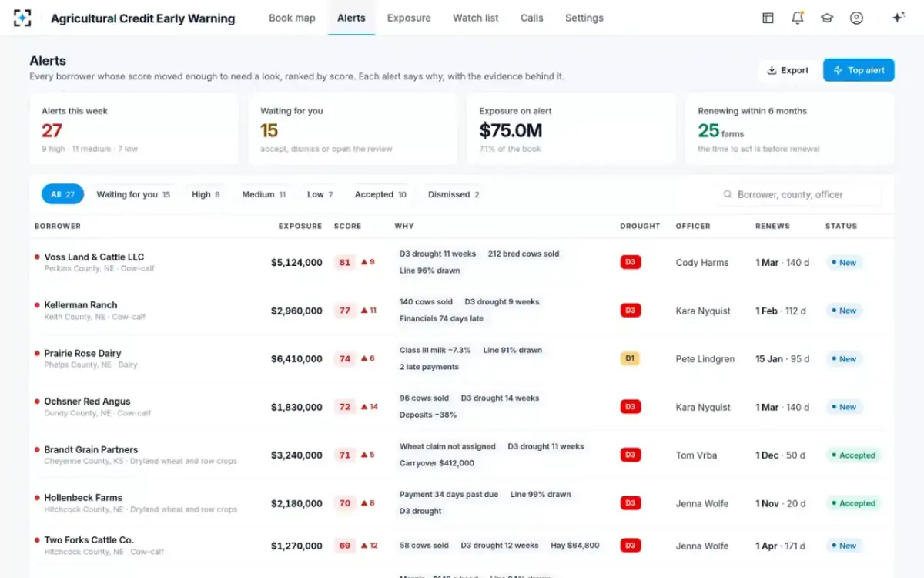This screenshot has width=924, height=578.
Task: Click the D1 drought badge for Prairie Rose Dairy
Action: pos(630,358)
